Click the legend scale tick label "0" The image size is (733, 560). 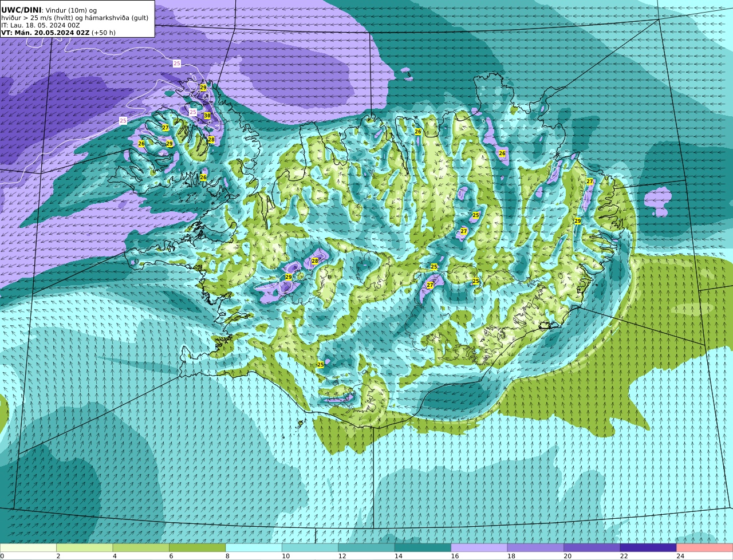2,556
